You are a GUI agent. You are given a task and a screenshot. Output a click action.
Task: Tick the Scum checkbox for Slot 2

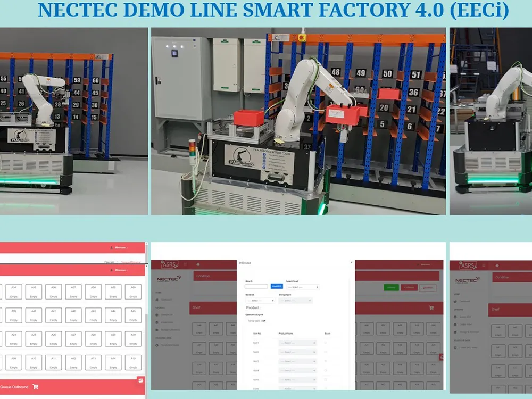click(x=326, y=352)
